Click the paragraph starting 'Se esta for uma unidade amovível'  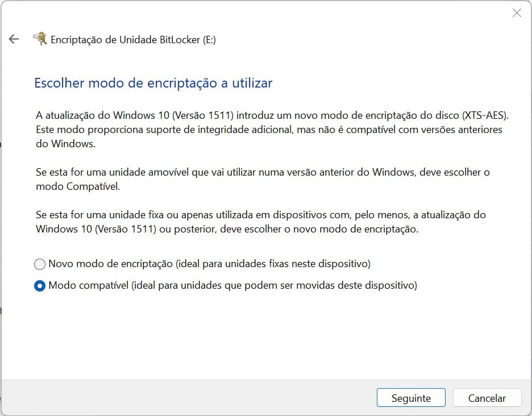(263, 179)
